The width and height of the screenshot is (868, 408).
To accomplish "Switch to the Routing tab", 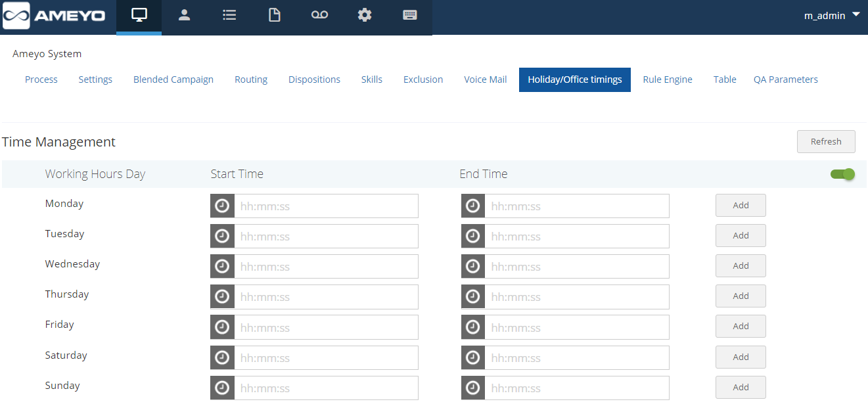I will point(251,79).
